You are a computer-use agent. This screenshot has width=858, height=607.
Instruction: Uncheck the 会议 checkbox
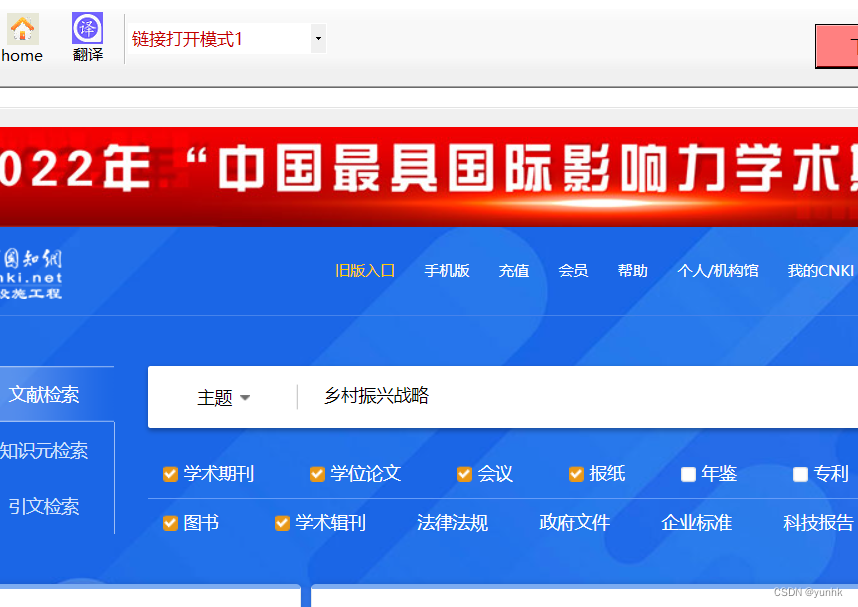pos(464,474)
